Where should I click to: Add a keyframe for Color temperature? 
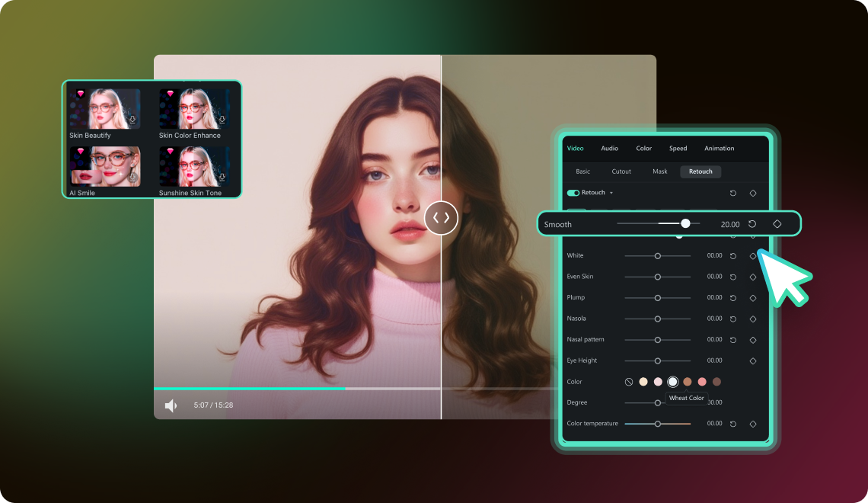click(x=753, y=424)
